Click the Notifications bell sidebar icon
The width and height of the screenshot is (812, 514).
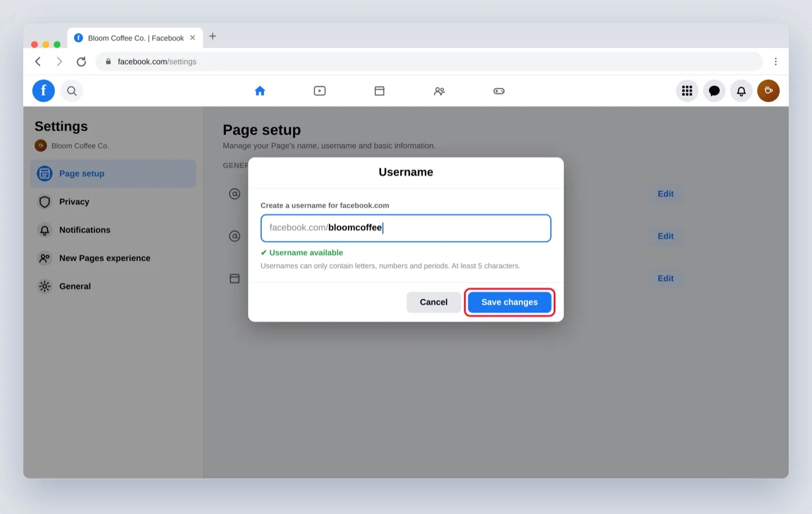45,230
